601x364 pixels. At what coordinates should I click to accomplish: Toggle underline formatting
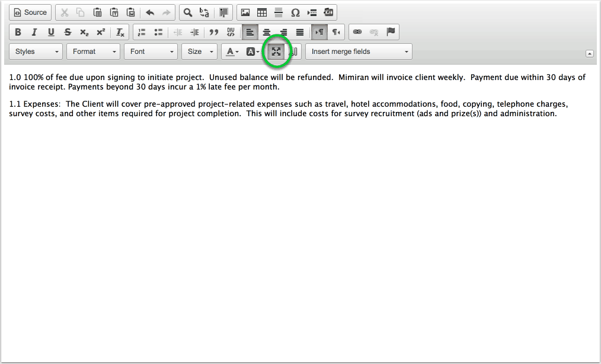tap(51, 32)
